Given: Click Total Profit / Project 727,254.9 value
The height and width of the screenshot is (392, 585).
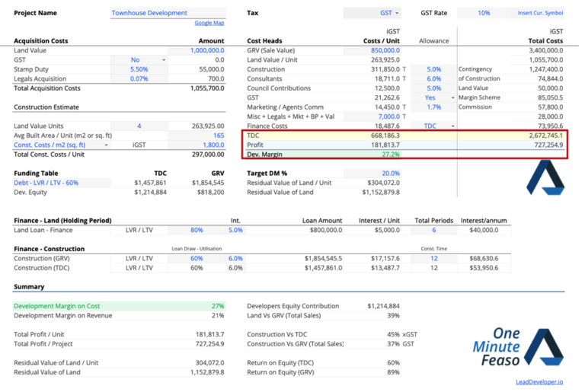Looking at the screenshot, I should [x=209, y=344].
